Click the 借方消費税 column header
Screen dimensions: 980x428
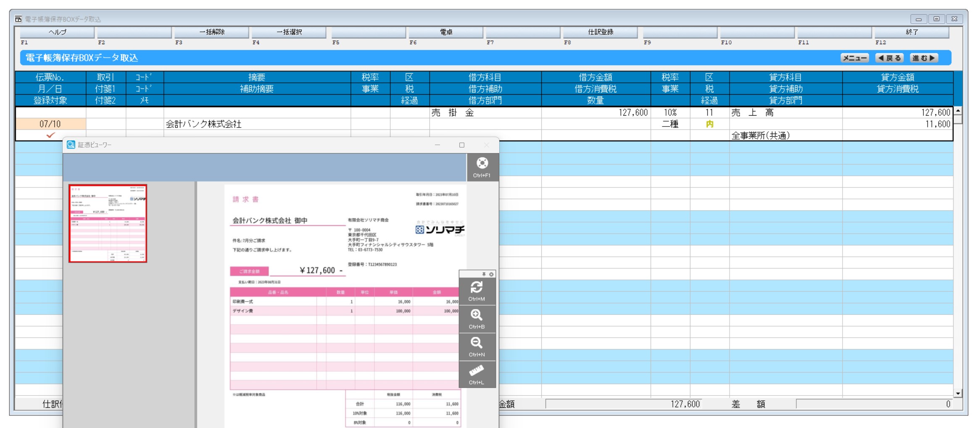click(596, 89)
